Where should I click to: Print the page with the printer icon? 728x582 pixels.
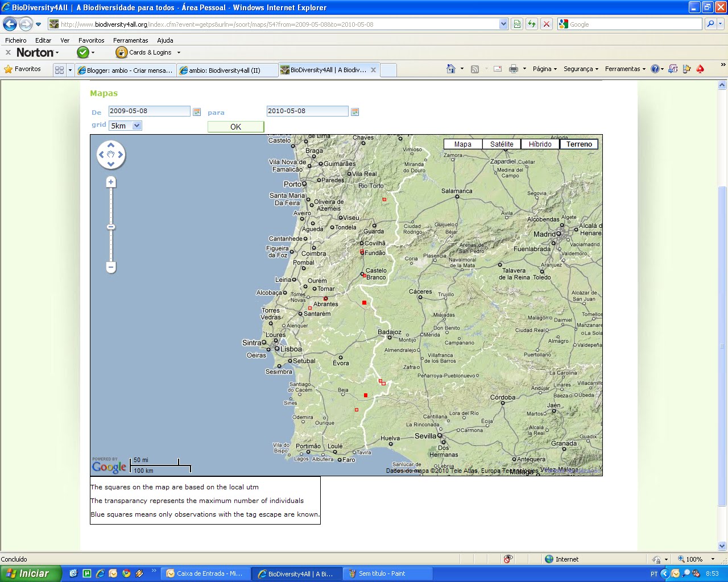pos(514,69)
